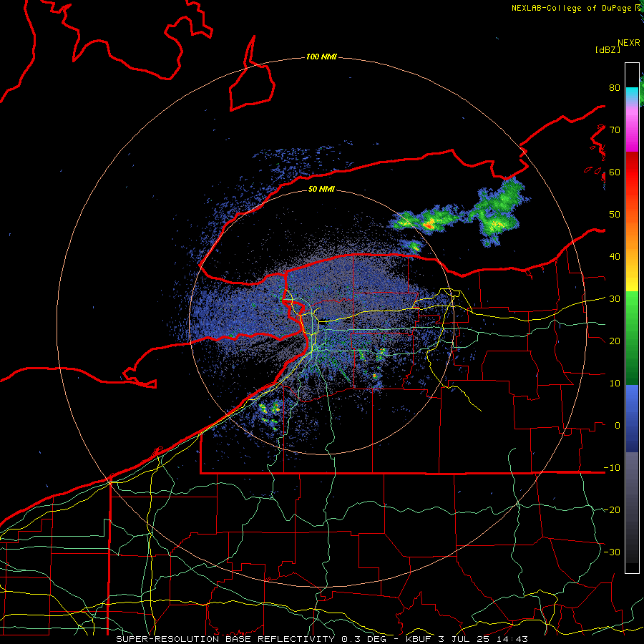Click the blue segment of the color bar
Image resolution: width=644 pixels, height=644 pixels.
(x=632, y=419)
